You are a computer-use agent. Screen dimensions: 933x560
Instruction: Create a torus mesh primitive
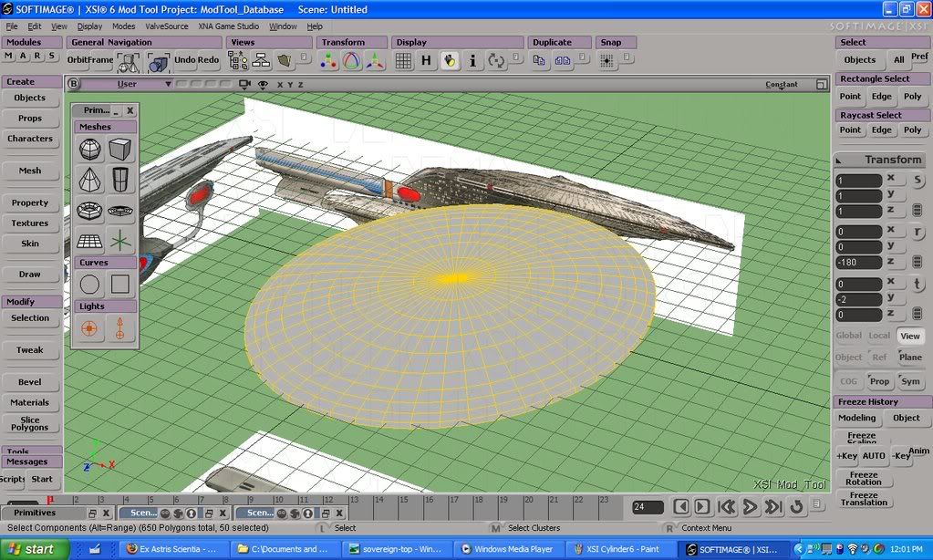click(90, 210)
